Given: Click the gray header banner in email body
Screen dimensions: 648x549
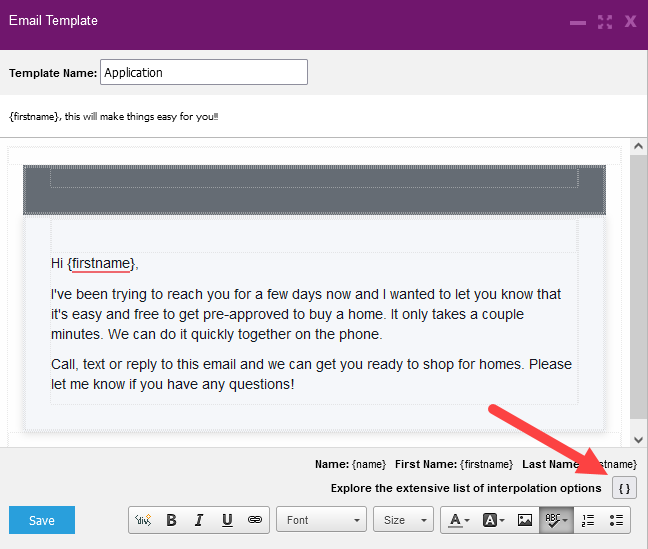Looking at the screenshot, I should (x=314, y=190).
